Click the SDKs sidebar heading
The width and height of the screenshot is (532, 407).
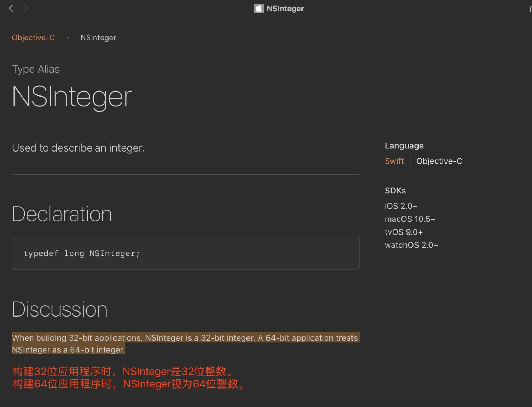[x=395, y=191]
